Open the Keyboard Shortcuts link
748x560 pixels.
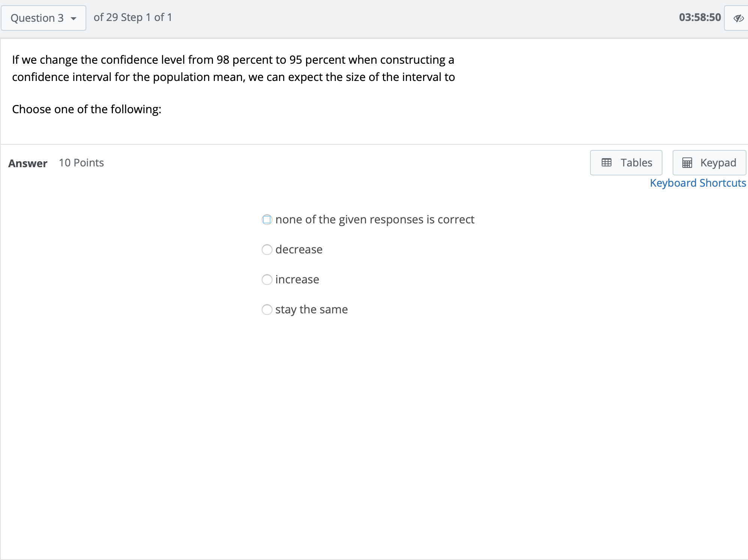698,183
